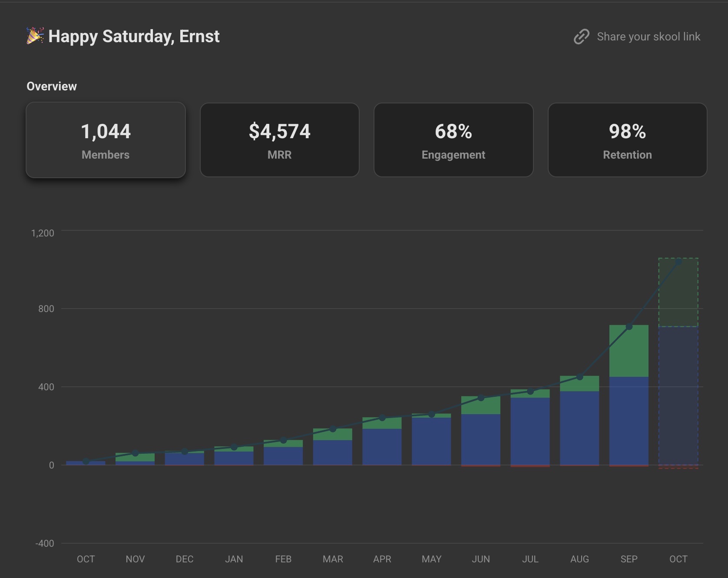Viewport: 728px width, 578px height.
Task: Click the FEB bar in chart
Action: click(x=283, y=452)
